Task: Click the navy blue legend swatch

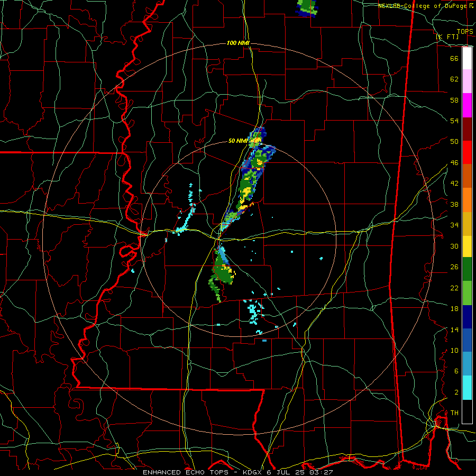Action: [x=467, y=317]
